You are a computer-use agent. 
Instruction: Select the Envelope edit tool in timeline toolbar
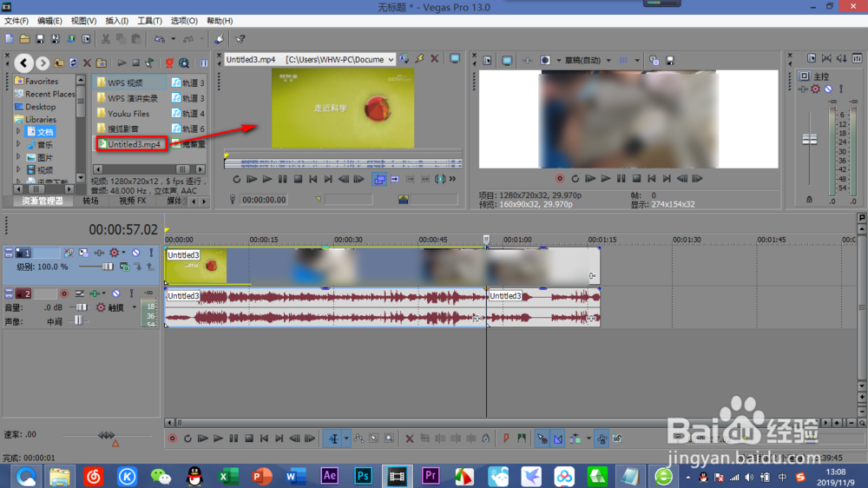point(358,439)
